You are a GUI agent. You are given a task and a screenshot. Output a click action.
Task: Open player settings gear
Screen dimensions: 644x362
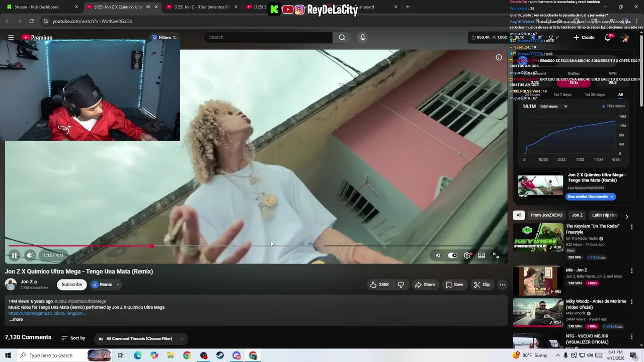467,255
